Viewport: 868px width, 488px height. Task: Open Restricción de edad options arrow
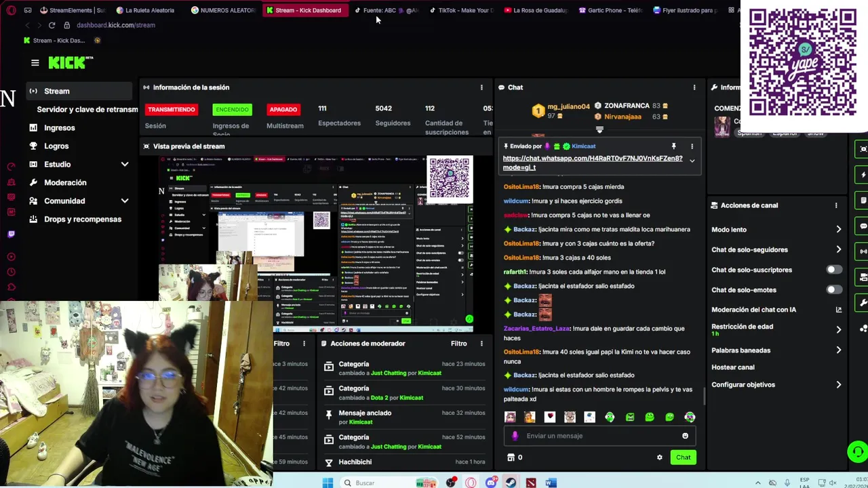coord(838,330)
